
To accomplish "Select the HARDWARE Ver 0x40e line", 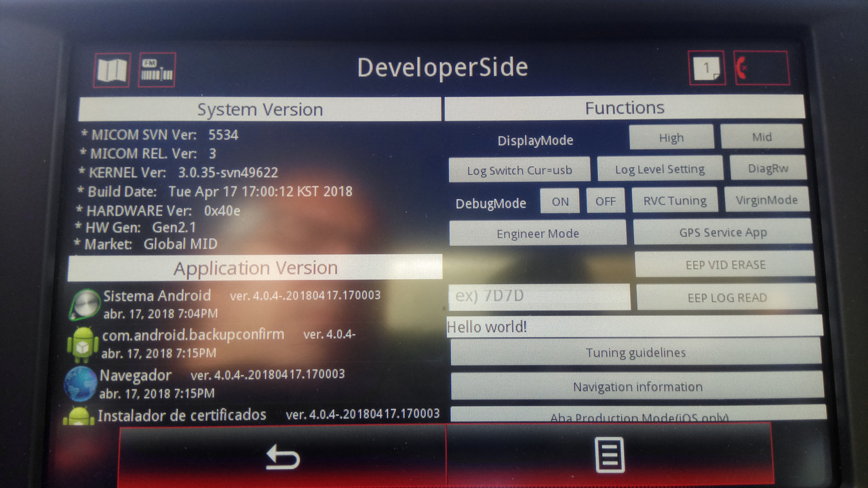I will (x=158, y=210).
